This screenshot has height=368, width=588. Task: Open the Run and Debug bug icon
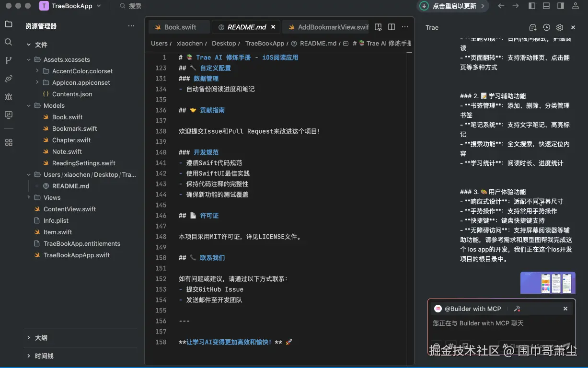[8, 97]
